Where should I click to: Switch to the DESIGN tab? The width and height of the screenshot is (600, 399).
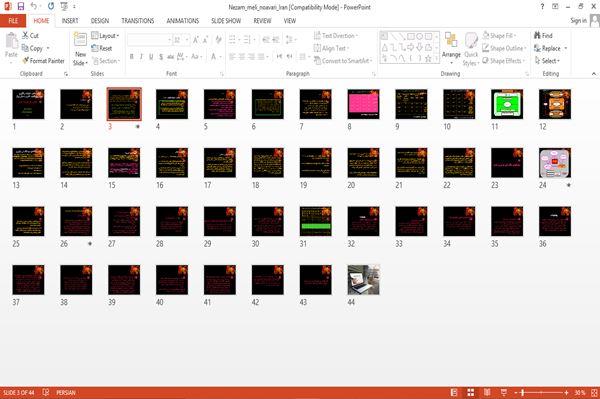(100, 21)
